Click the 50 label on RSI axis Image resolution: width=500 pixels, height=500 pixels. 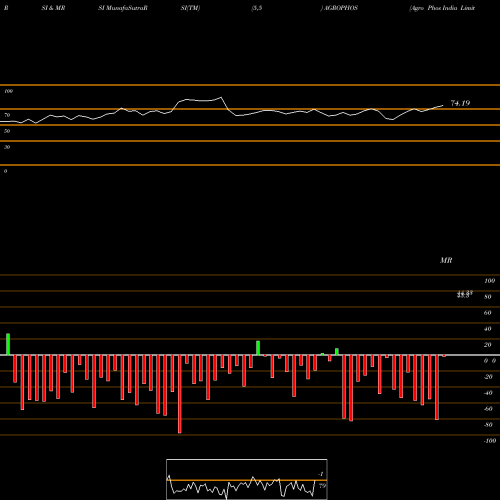tap(7, 131)
